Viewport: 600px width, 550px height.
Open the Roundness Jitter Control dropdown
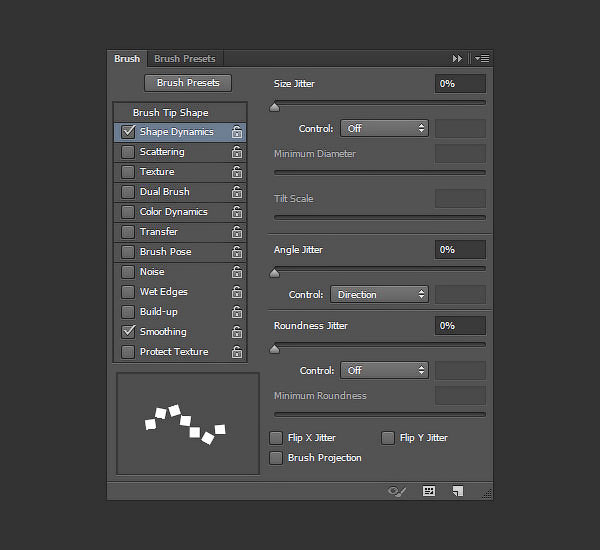coord(384,370)
